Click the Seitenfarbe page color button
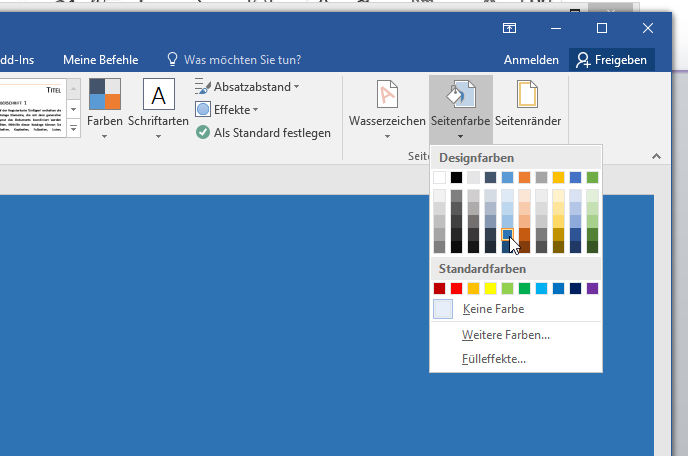Screen dimensions: 688x456 click(x=460, y=108)
